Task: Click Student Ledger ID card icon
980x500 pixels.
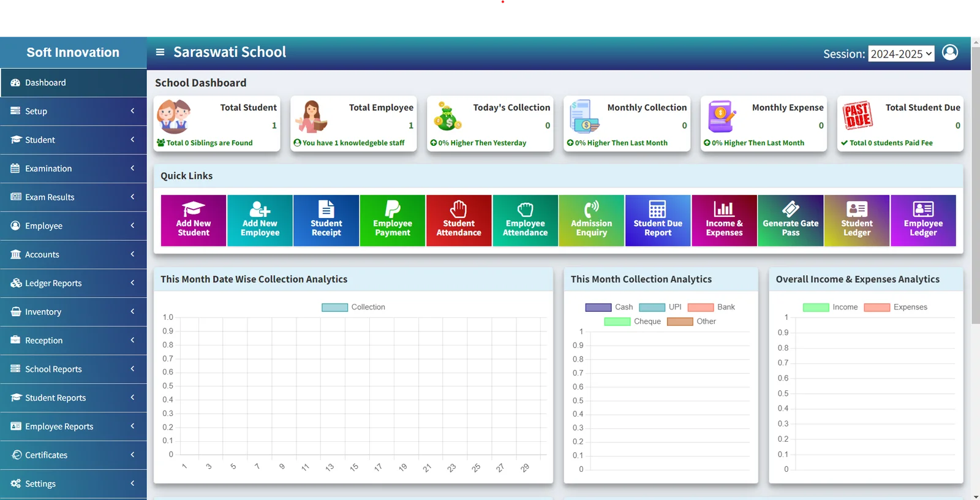Action: click(857, 209)
